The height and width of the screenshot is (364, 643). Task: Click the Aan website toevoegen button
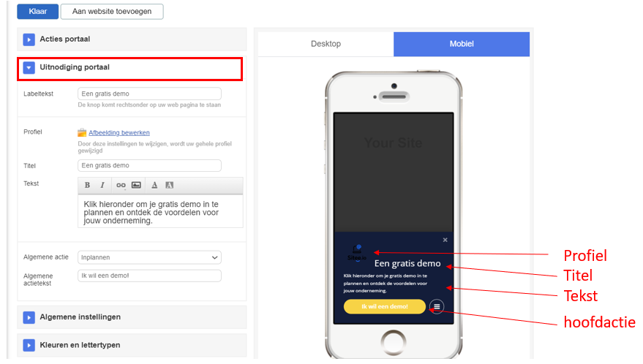pyautogui.click(x=112, y=12)
